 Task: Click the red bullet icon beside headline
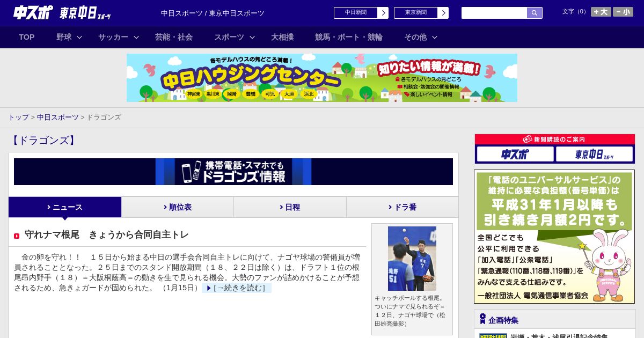(x=17, y=236)
